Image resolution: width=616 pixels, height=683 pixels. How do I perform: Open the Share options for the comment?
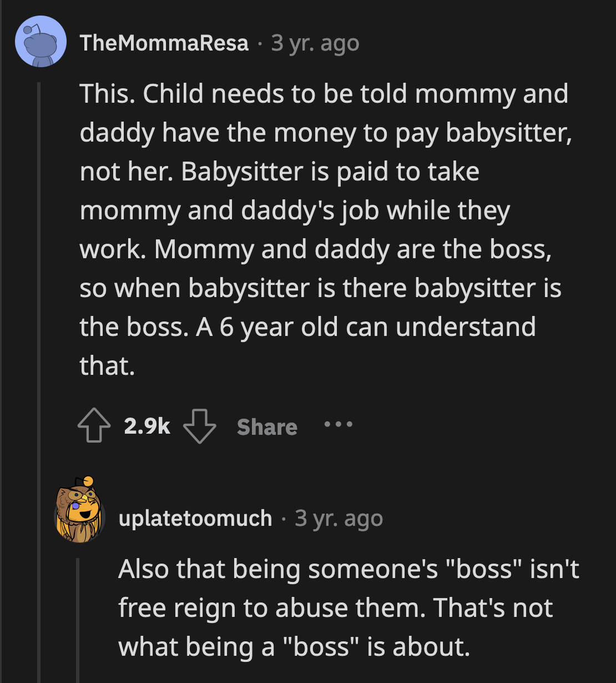coord(267,427)
